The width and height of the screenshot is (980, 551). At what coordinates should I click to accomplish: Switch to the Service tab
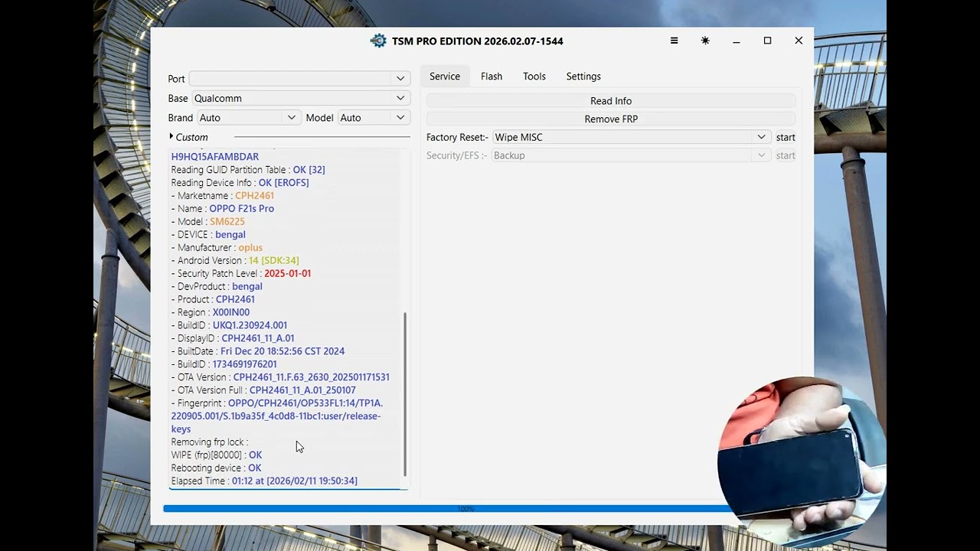[x=445, y=77]
